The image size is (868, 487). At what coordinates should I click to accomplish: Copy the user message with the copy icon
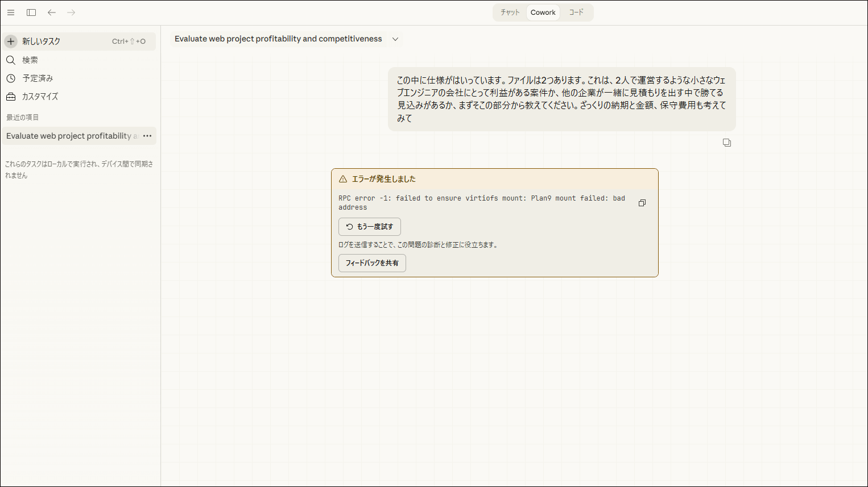[x=727, y=143]
